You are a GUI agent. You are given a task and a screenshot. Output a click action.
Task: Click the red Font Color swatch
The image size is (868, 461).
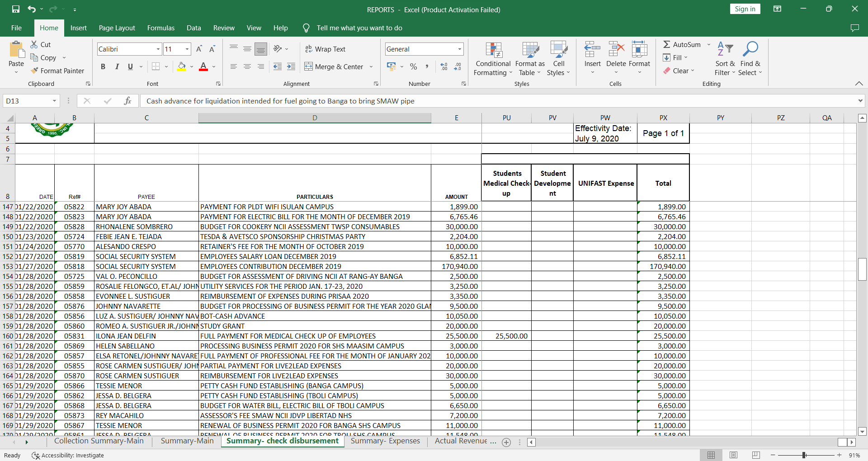[x=203, y=66]
